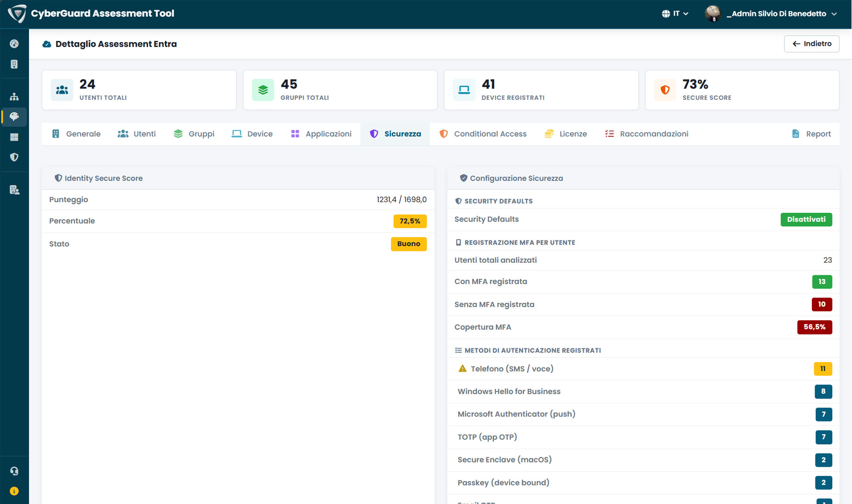
Task: Open the Licenze tab
Action: (566, 134)
